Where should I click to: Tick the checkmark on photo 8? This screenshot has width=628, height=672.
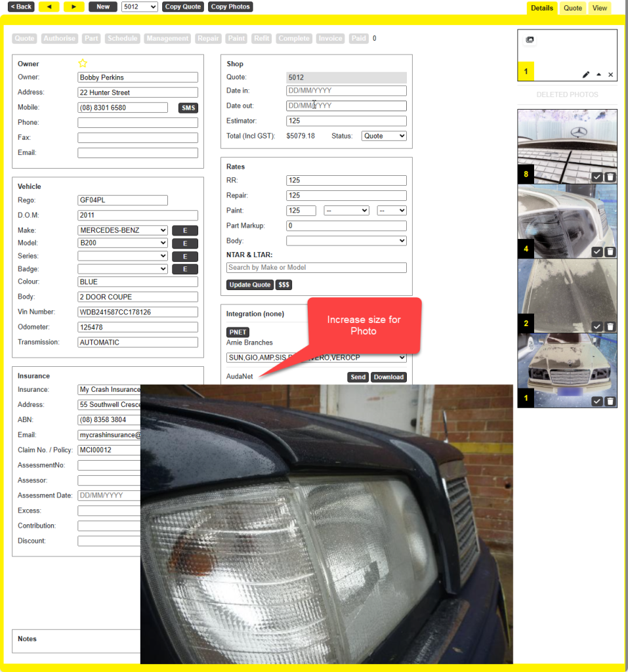click(597, 177)
